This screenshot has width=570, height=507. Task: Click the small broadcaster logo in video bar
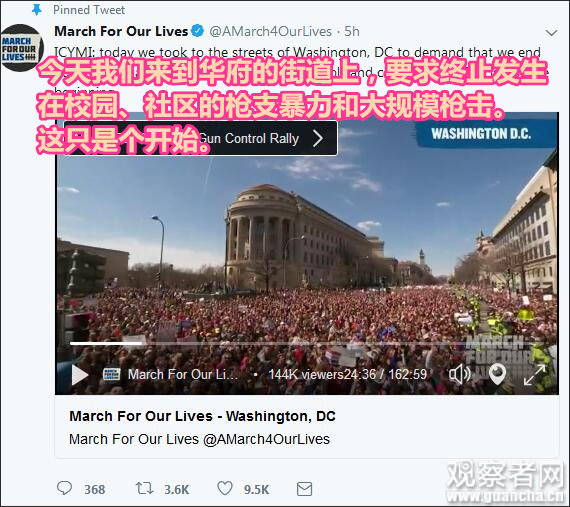point(112,374)
